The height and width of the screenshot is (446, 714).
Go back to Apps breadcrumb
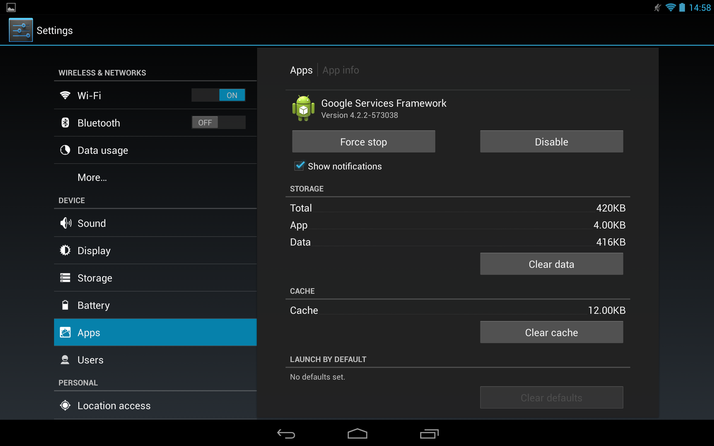(x=301, y=70)
